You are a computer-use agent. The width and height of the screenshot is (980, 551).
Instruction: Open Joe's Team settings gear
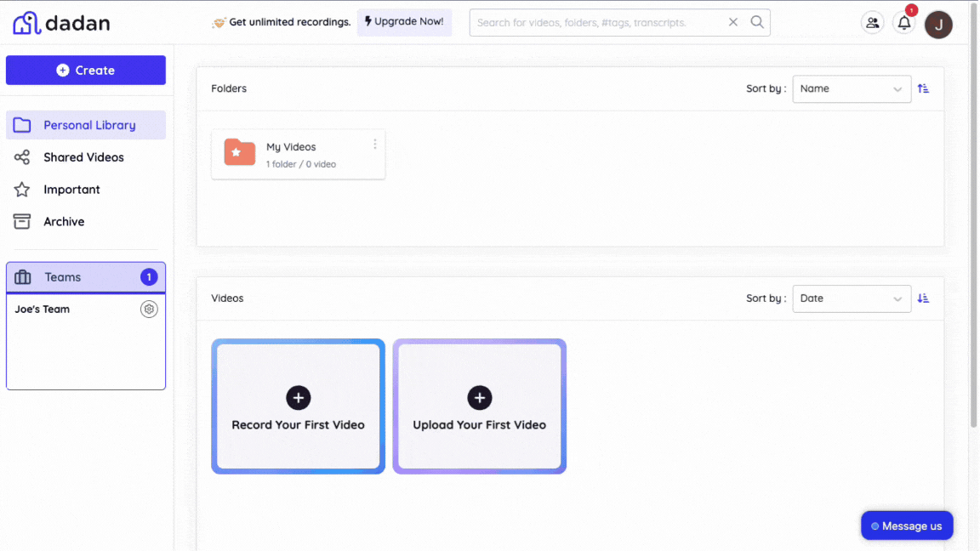tap(149, 310)
